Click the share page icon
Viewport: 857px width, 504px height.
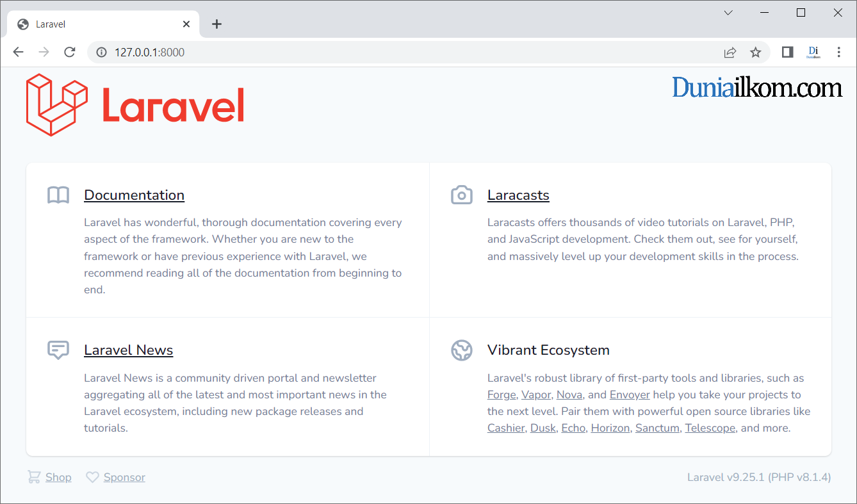(730, 53)
